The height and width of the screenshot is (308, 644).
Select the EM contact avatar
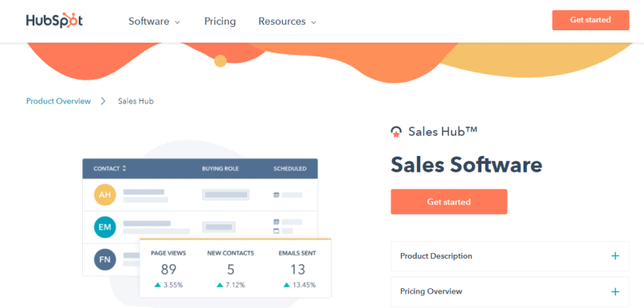104,227
